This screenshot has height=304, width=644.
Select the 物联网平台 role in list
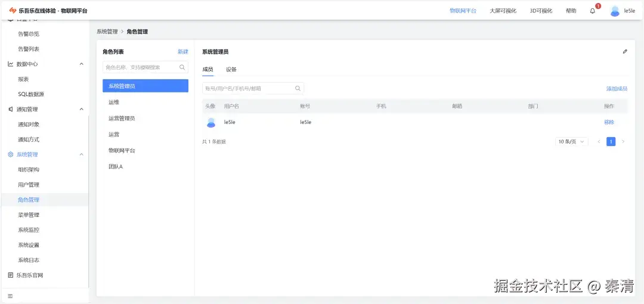pos(145,151)
